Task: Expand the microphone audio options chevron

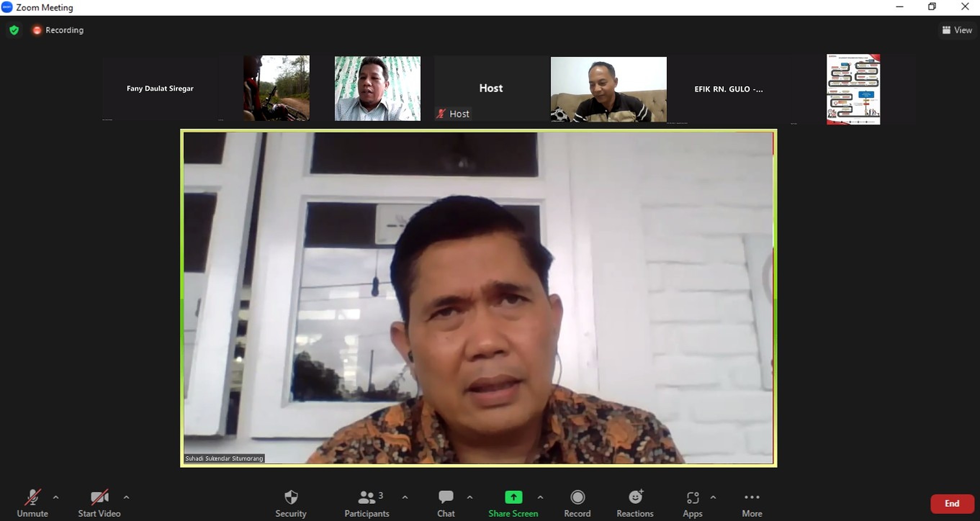Action: (56, 497)
